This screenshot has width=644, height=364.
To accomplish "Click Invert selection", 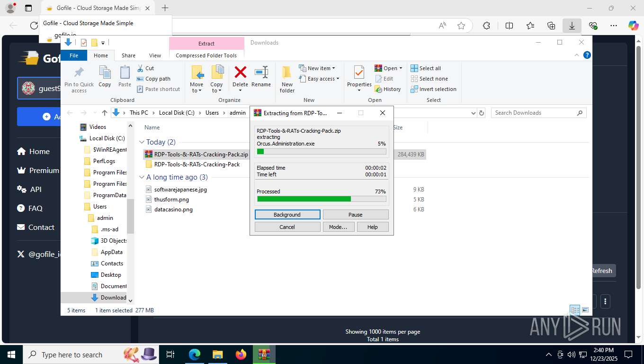I will [433, 89].
